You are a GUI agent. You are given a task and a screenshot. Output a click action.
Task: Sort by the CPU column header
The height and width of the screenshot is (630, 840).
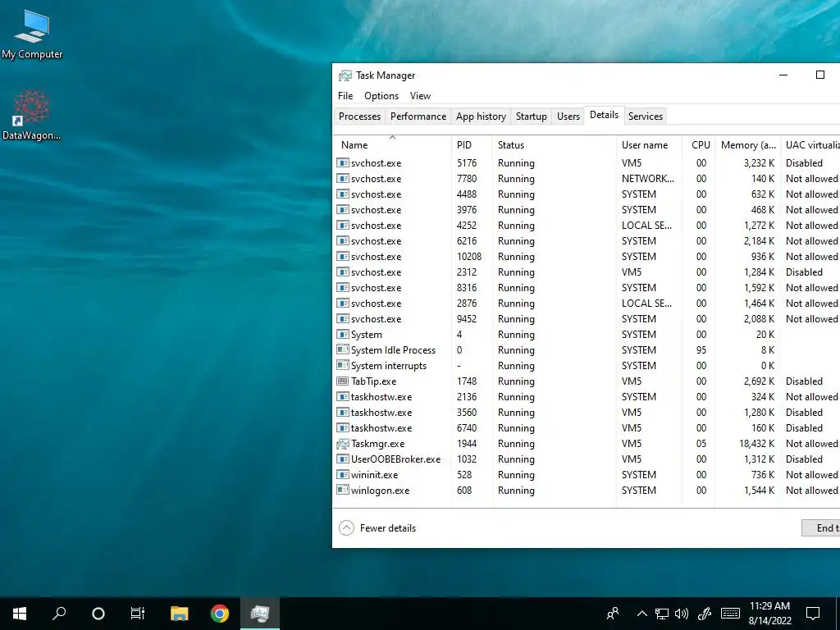tap(699, 144)
